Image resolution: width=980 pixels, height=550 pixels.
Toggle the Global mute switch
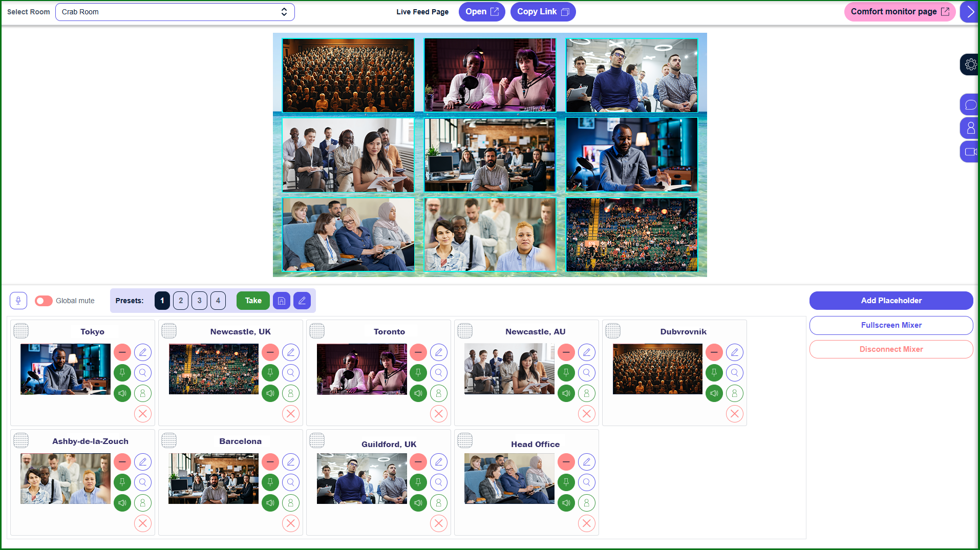[44, 301]
